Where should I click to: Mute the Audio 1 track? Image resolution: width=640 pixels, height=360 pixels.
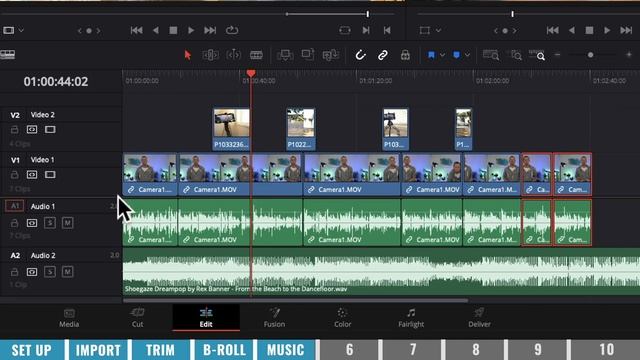click(x=68, y=223)
